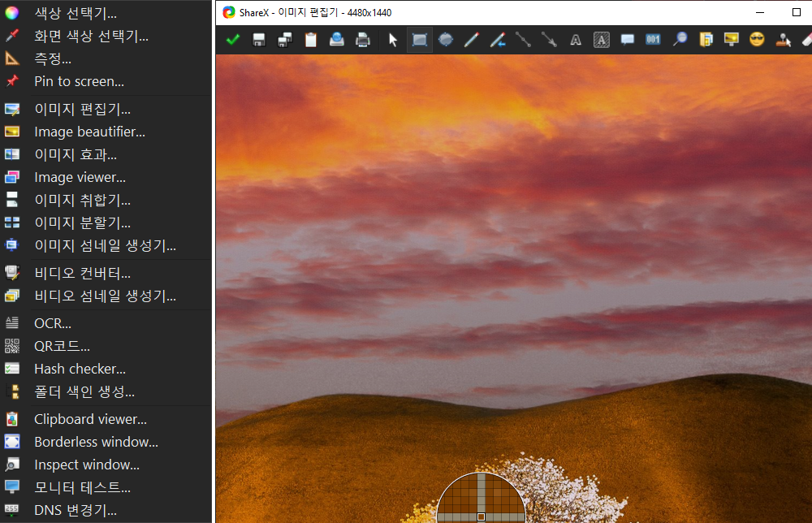The image size is (812, 523).
Task: Select the Cursor stamp tool
Action: (x=783, y=39)
